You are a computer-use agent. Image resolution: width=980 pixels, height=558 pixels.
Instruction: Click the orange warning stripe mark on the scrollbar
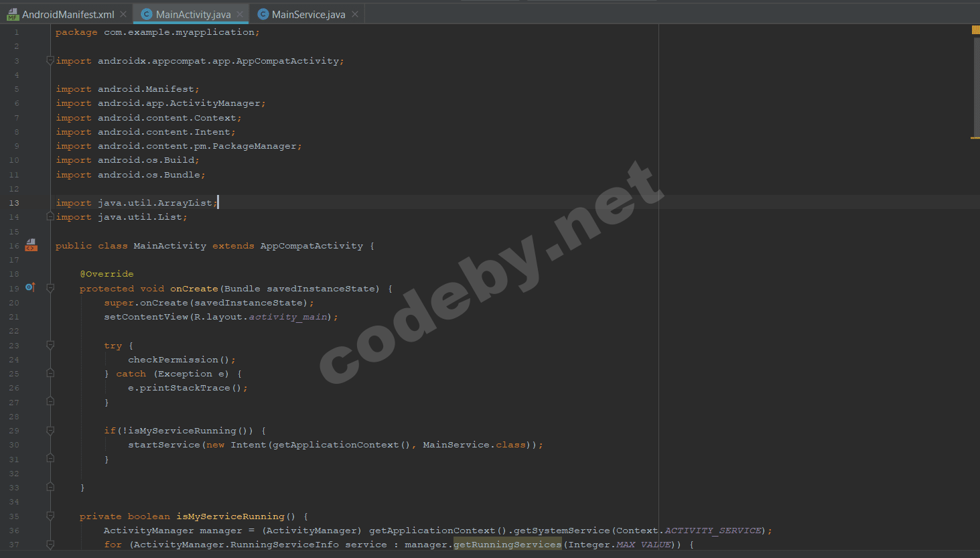(975, 138)
